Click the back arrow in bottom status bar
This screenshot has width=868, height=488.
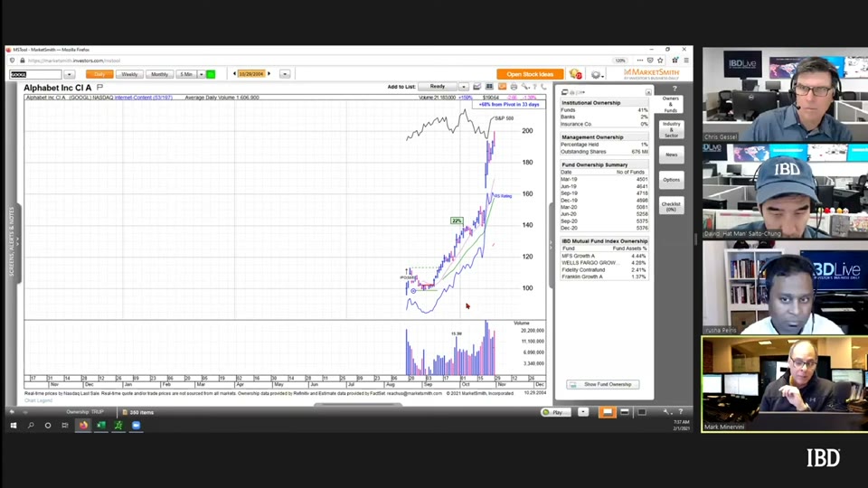12,412
